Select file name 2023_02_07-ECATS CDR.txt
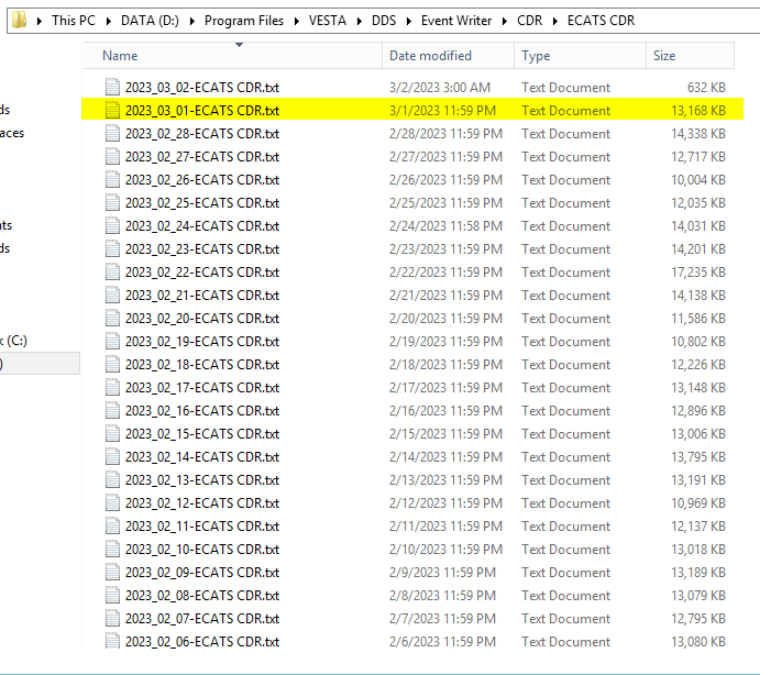The image size is (780, 675). coord(202,618)
